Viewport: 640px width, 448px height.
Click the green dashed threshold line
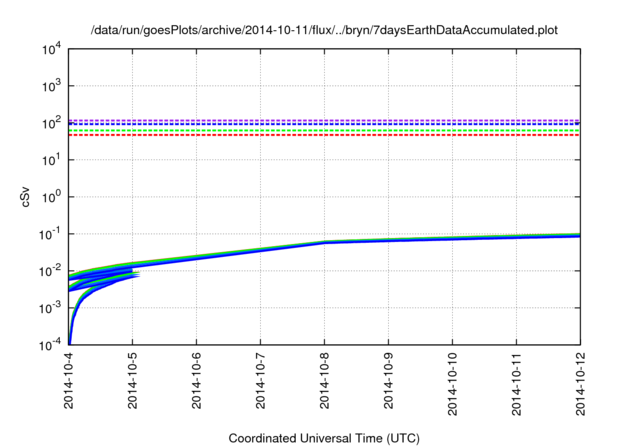pyautogui.click(x=324, y=131)
